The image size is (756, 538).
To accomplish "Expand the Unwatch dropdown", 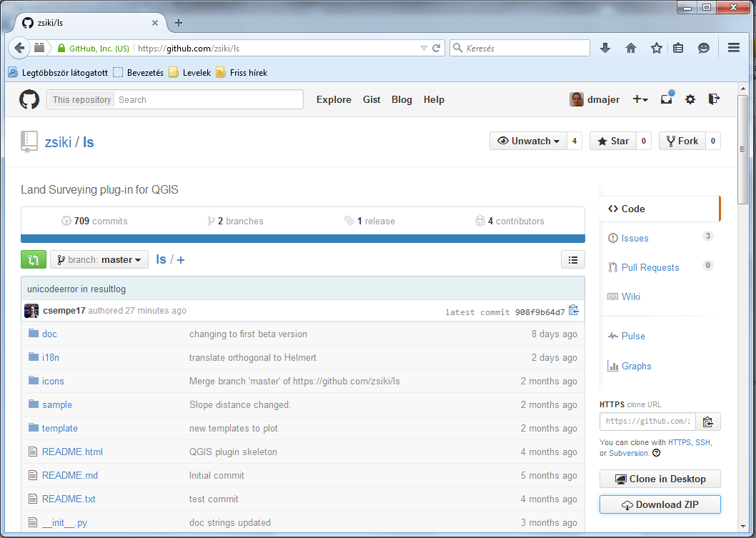I will (x=529, y=141).
